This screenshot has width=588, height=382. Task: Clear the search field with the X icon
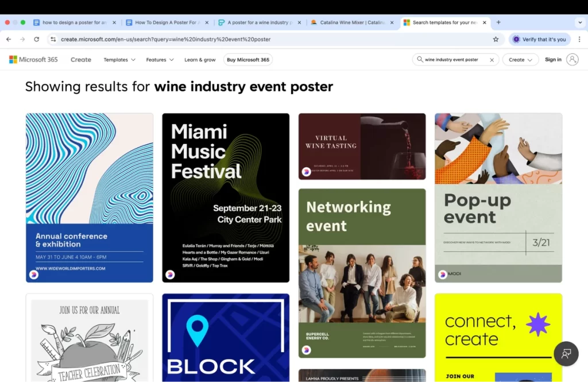pos(492,59)
